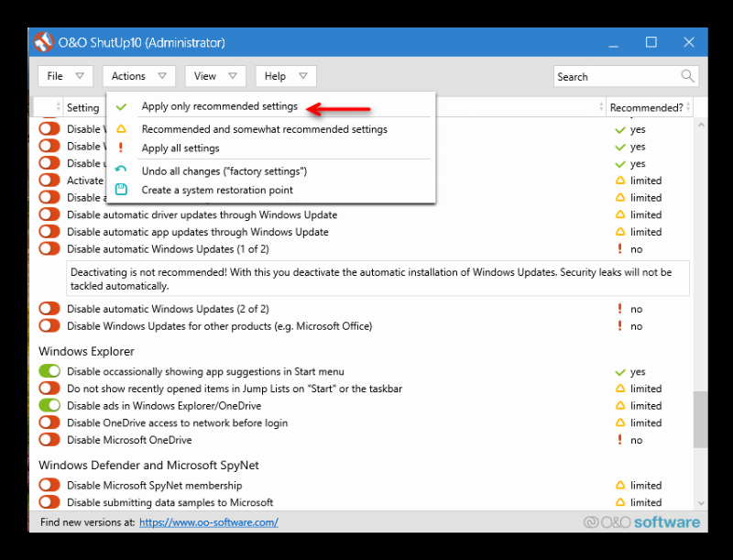Click the O&O software logo at bottom right
Image resolution: width=733 pixels, height=560 pixels.
[641, 522]
